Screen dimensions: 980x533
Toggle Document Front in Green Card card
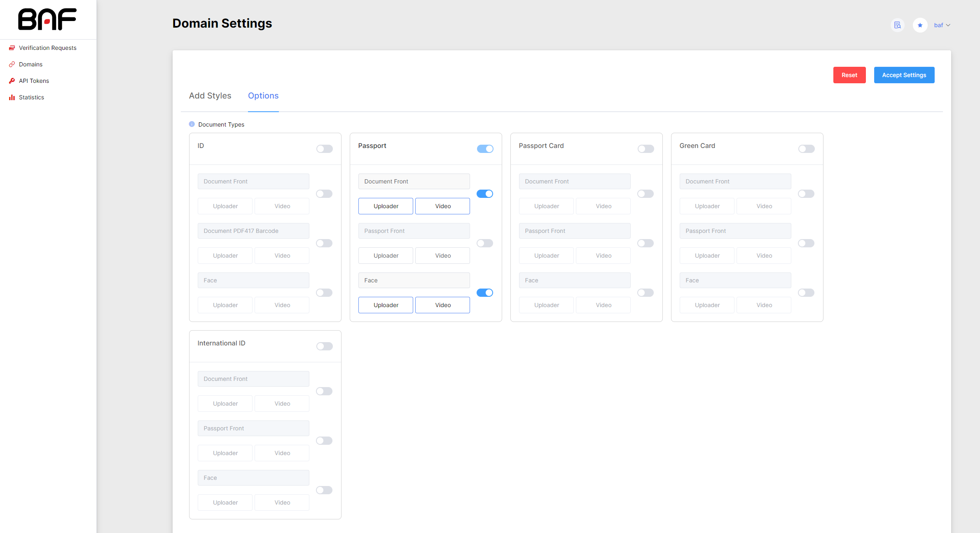coord(806,194)
